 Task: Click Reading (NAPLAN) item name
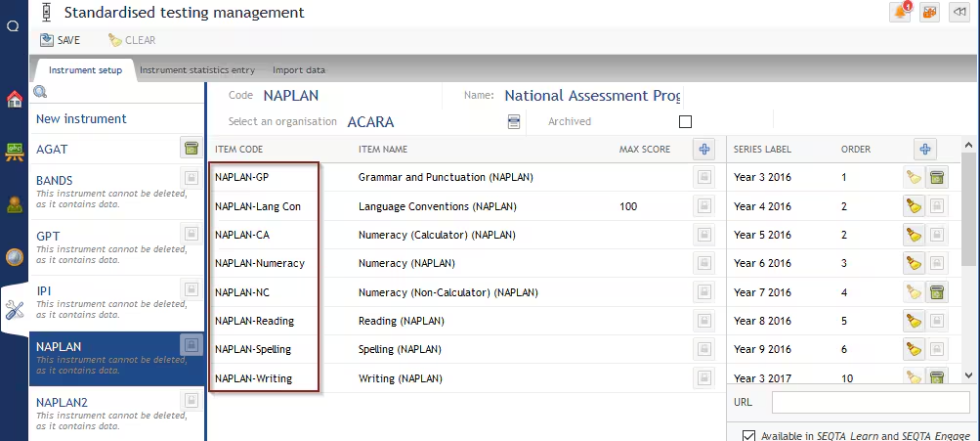[x=402, y=321]
